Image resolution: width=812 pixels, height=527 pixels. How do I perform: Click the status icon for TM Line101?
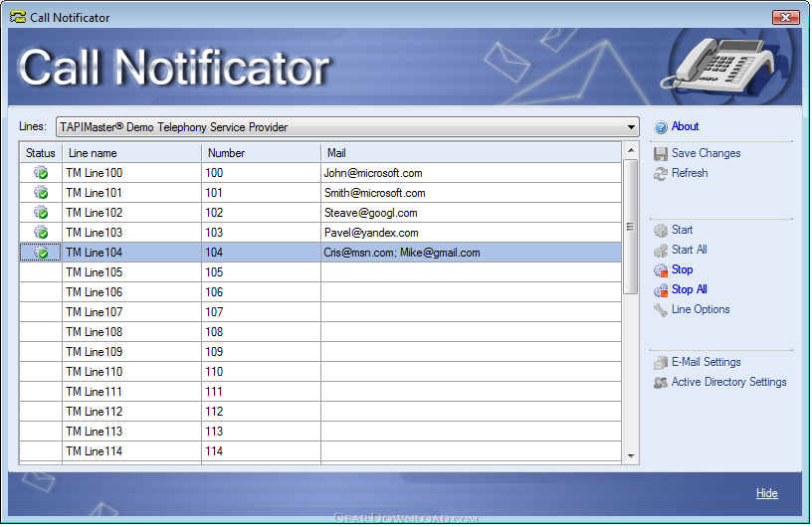click(41, 193)
